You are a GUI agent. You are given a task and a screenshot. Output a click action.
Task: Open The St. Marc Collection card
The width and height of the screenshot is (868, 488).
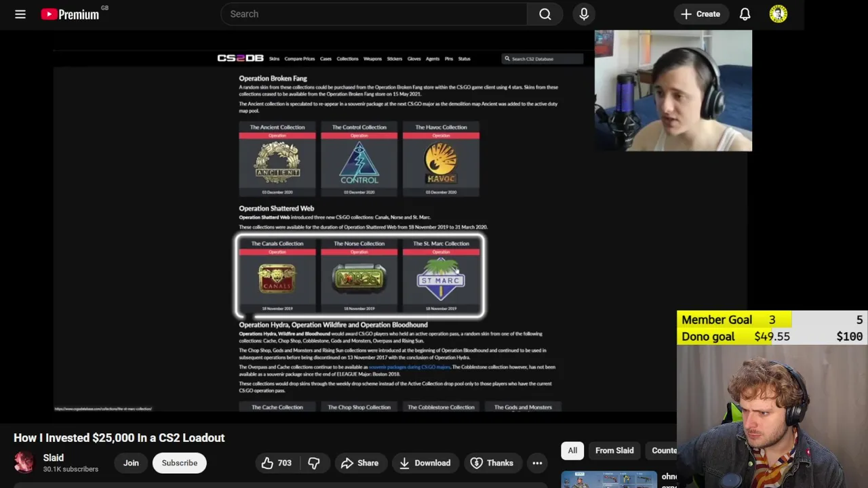click(441, 276)
